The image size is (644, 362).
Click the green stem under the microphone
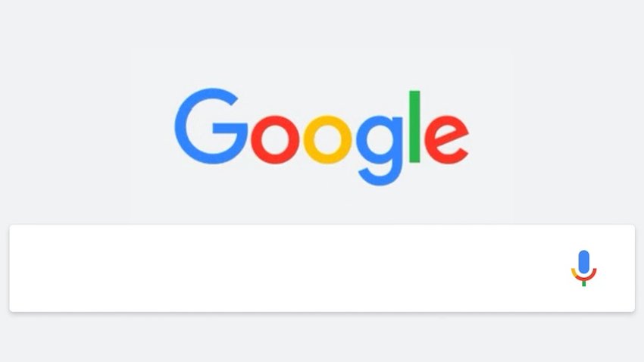583,283
